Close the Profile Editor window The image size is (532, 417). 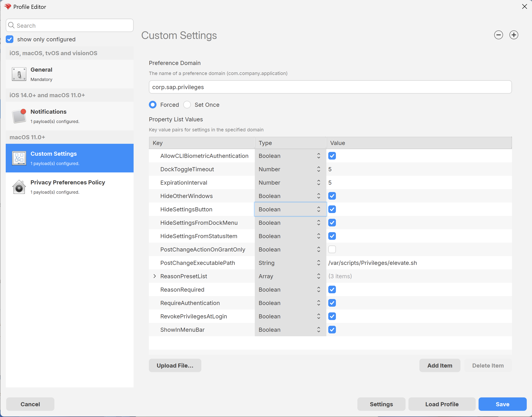[524, 7]
